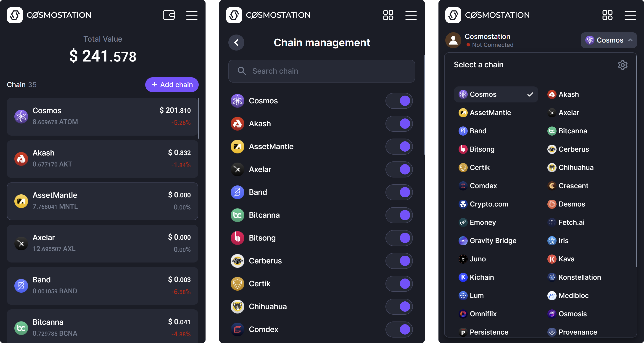The height and width of the screenshot is (343, 644).
Task: Click the Juno icon in chain selector
Action: coord(463,259)
